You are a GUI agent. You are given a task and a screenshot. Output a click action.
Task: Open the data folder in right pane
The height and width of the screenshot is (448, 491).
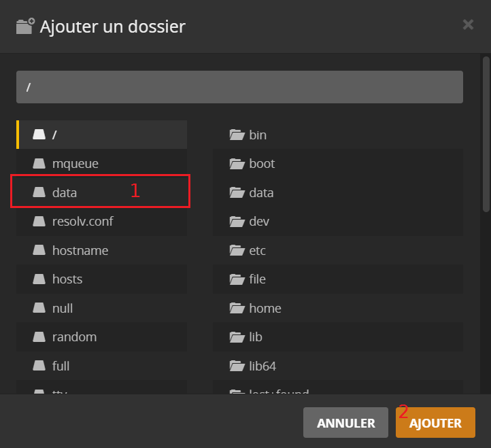(261, 193)
